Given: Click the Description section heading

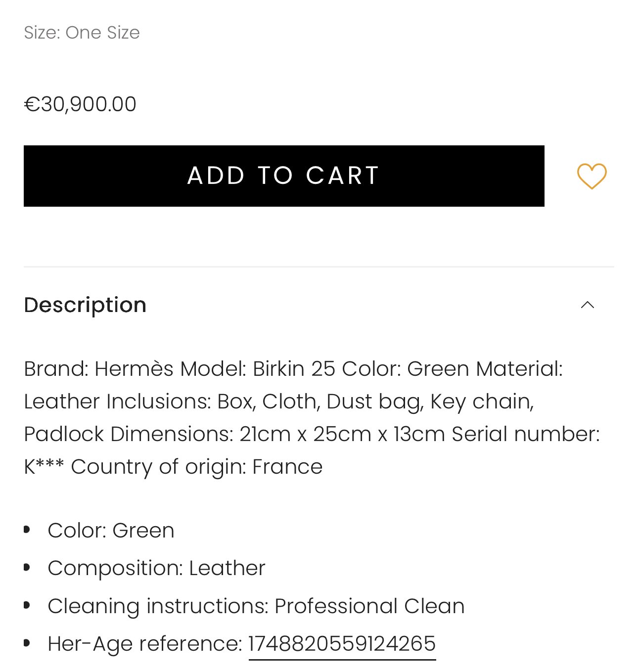Looking at the screenshot, I should [x=85, y=305].
